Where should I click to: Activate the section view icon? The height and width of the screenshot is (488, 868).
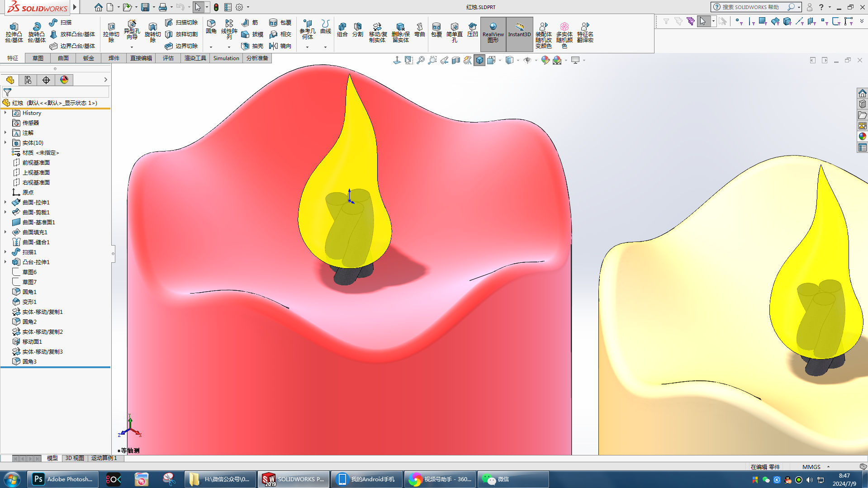pos(456,60)
